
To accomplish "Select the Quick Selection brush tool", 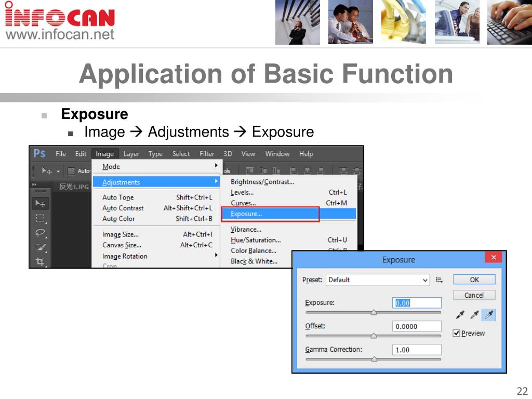I will pos(41,247).
